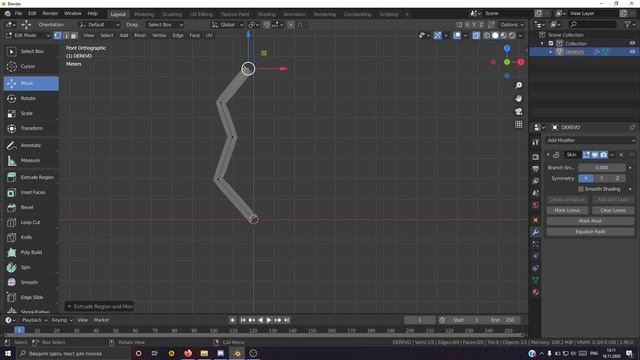Click the pan view hand icon
Screen dimensions: 640x360
coord(518,98)
